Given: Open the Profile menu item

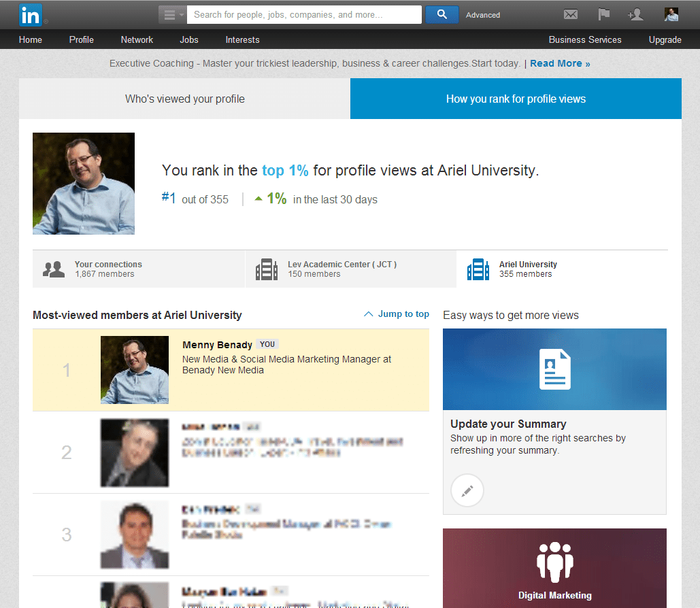Looking at the screenshot, I should (81, 39).
